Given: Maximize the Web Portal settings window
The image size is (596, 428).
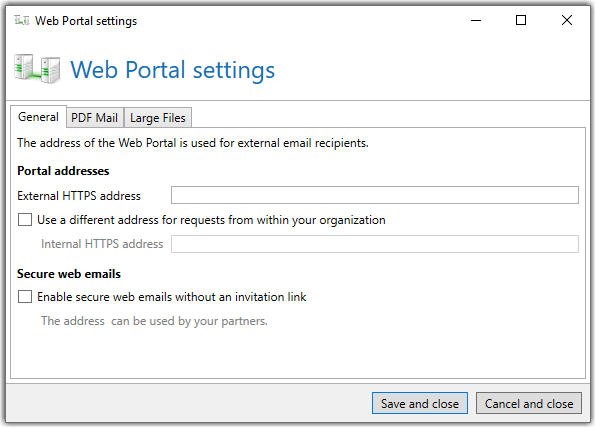Looking at the screenshot, I should point(521,20).
